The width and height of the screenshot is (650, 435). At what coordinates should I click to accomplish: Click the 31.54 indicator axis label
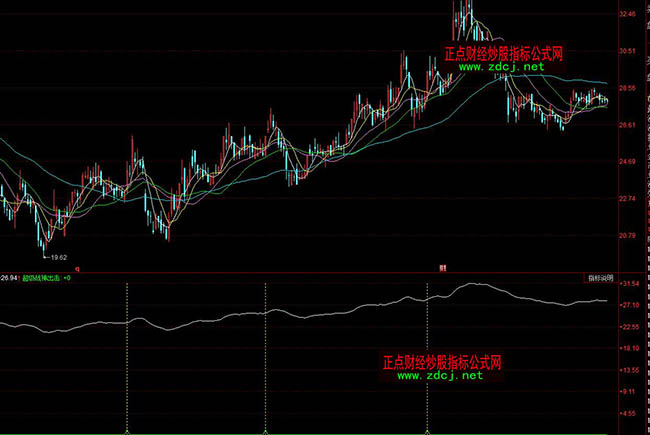[x=630, y=284]
